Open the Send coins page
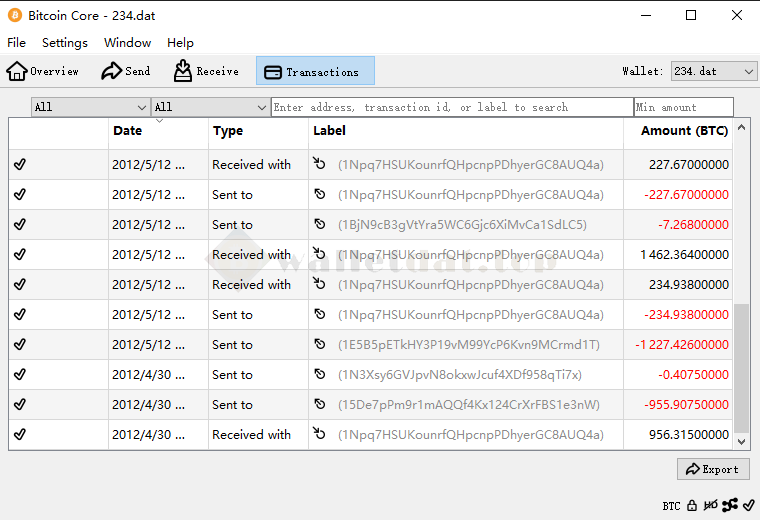Screen dimensions: 760x520 click(125, 71)
